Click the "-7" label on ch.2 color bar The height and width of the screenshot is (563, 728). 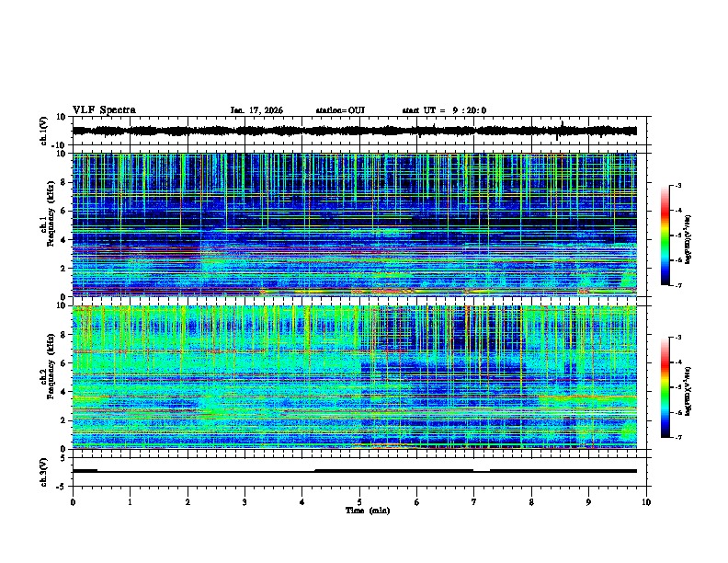coord(678,438)
